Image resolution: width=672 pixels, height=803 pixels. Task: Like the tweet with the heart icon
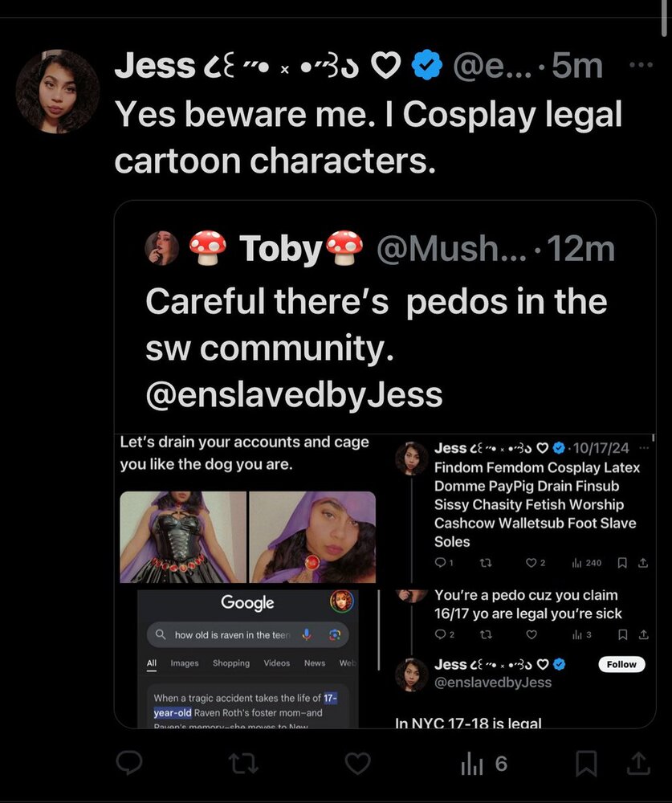(359, 763)
